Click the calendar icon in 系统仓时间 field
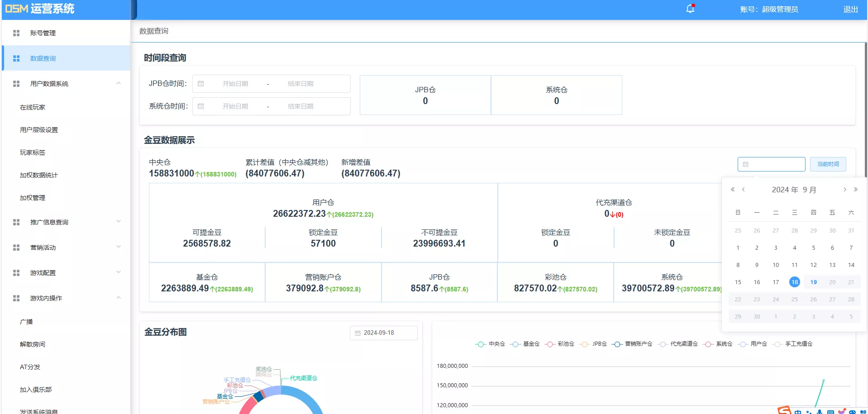Viewport: 868px width, 414px height. [201, 106]
